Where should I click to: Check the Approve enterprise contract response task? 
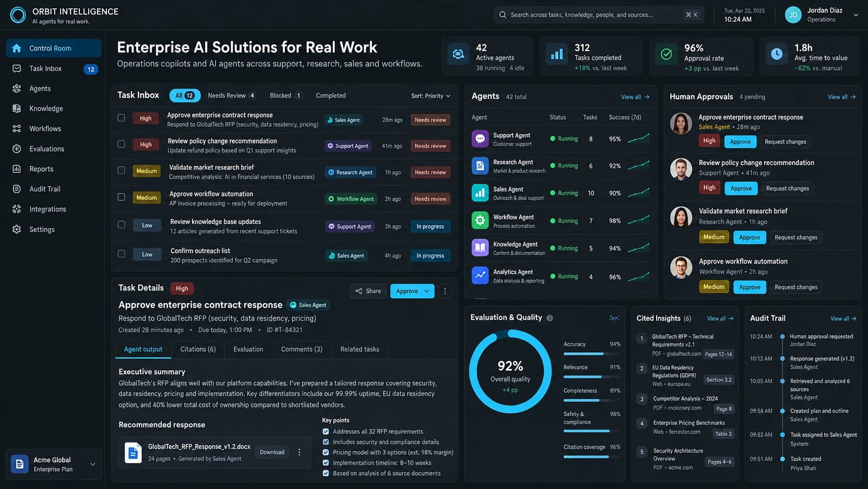[121, 118]
